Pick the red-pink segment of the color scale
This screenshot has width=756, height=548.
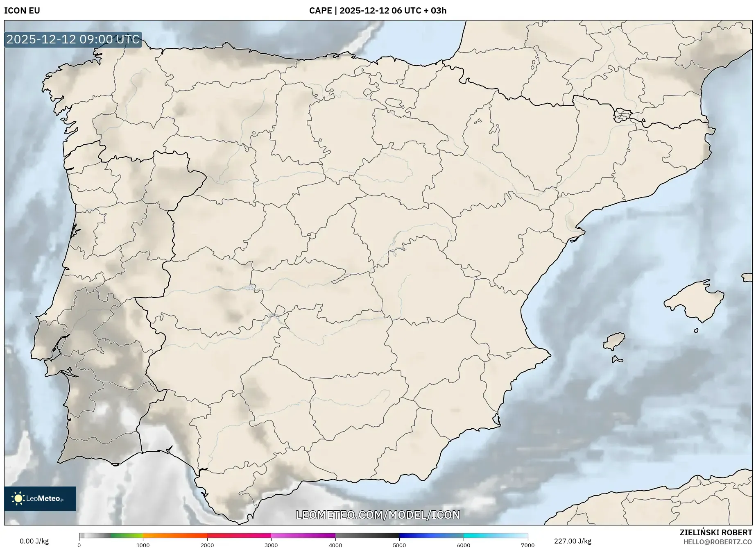239,535
